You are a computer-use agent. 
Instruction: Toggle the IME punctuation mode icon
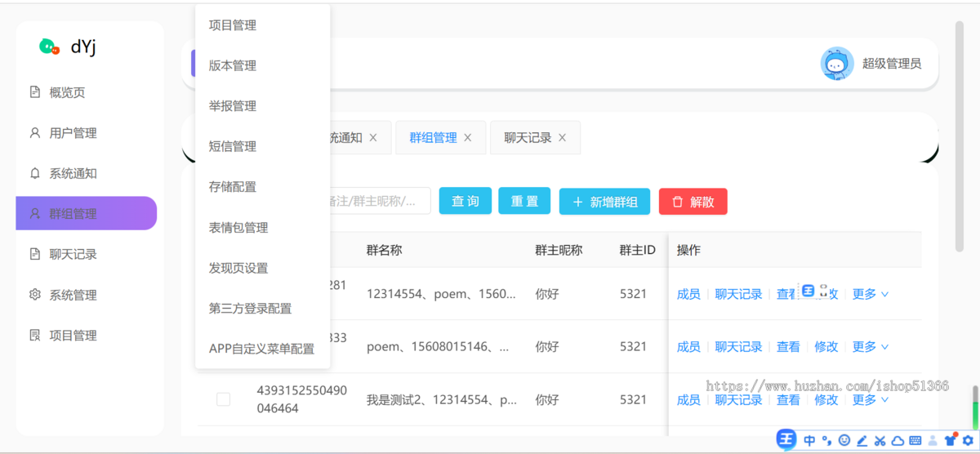826,440
